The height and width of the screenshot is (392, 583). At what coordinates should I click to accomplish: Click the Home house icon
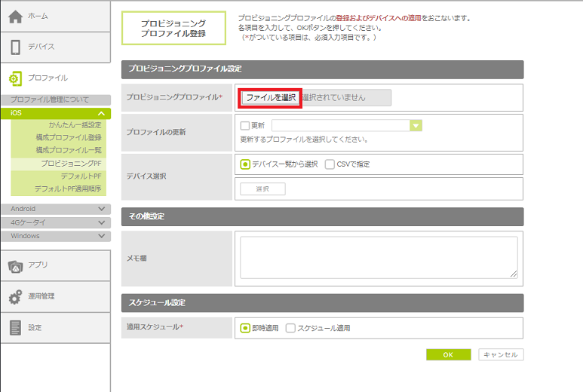[x=16, y=17]
